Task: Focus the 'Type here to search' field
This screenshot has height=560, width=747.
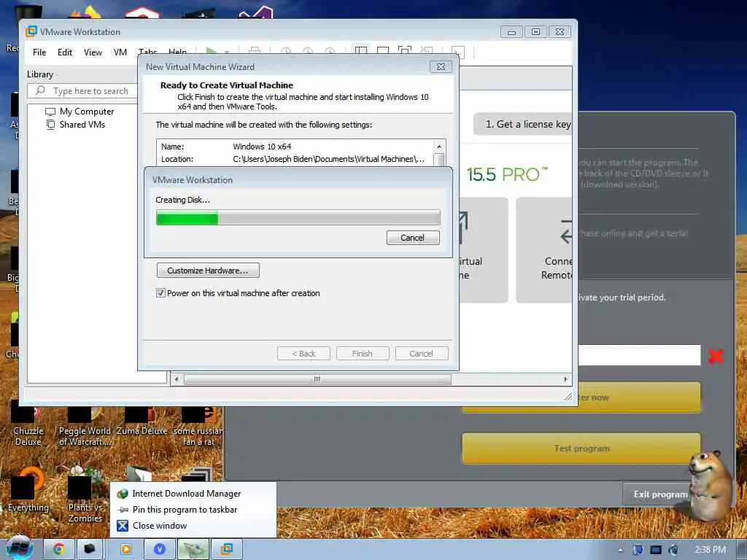Action: [x=82, y=90]
